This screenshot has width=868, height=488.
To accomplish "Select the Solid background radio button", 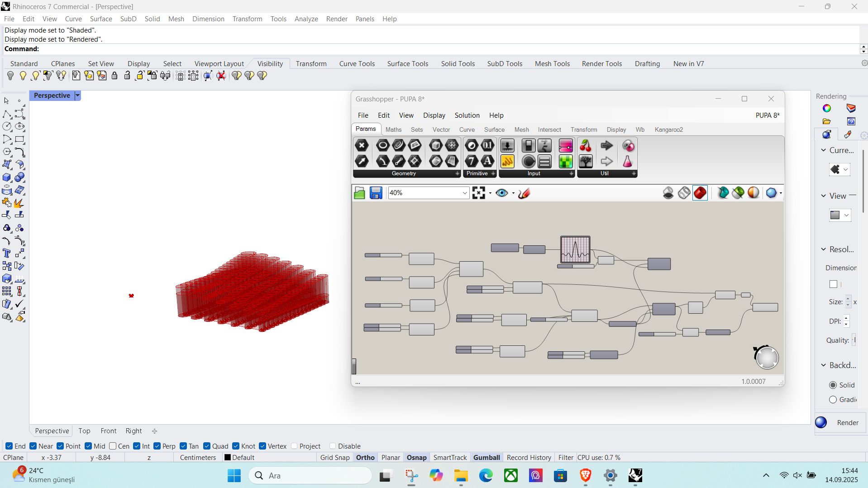I will tap(833, 385).
